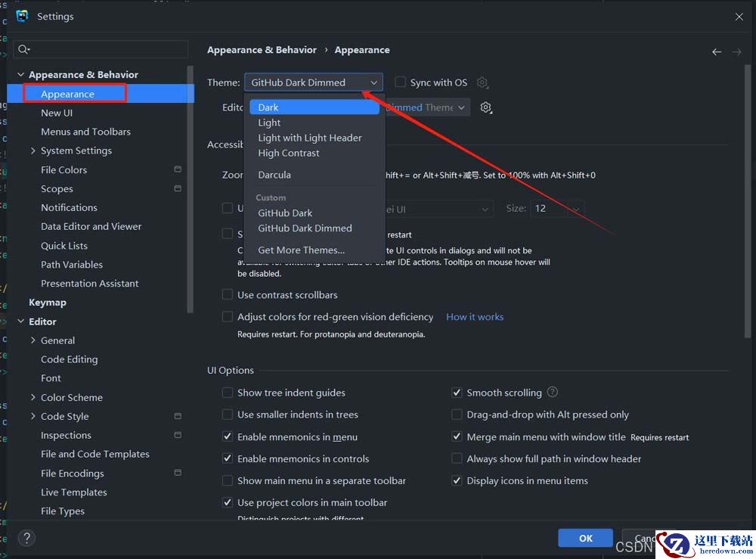
Task: Expand the Color Scheme tree node
Action: 33,397
